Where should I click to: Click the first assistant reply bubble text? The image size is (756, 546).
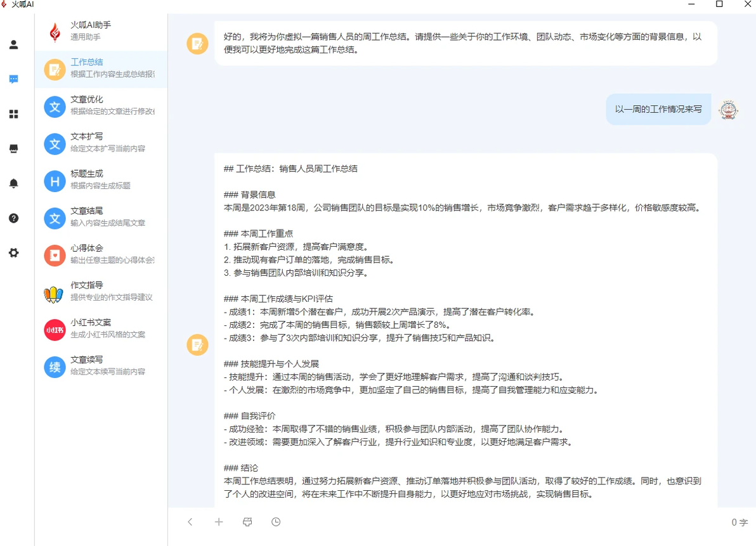tap(462, 43)
